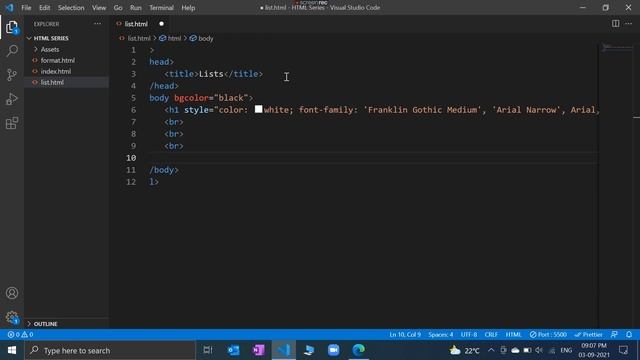Click the ENG language indicator

tap(566, 350)
